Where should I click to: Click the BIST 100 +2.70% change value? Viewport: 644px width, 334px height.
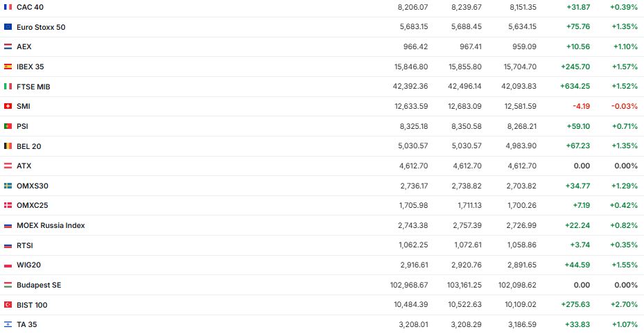point(623,305)
